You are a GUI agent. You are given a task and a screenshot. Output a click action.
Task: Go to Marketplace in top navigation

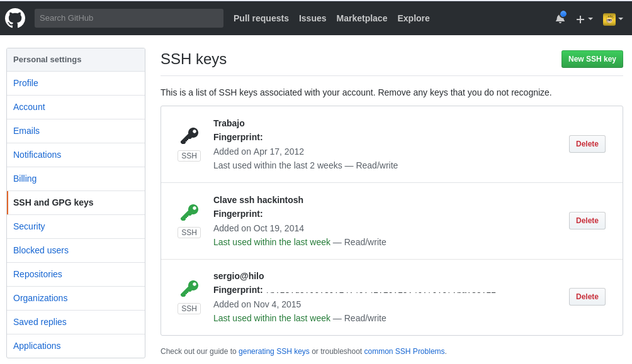361,18
